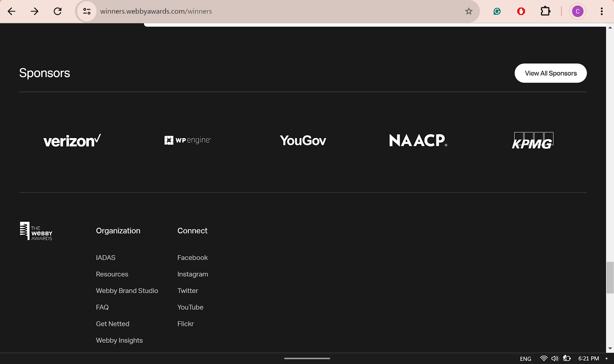Click the page scrollbar thumb
Screen dimensions: 614x364
tap(610, 278)
